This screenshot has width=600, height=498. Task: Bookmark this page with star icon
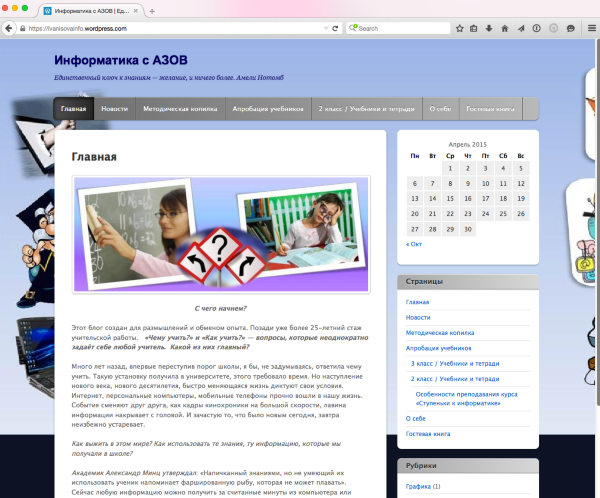(459, 28)
